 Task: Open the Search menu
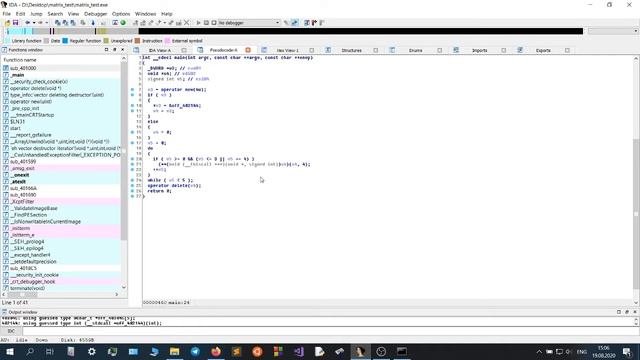55,14
